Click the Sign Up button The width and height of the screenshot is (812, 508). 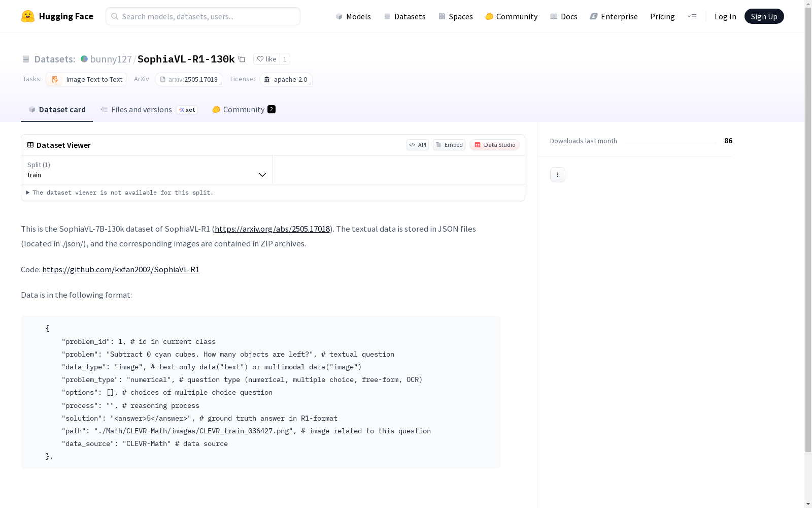(764, 16)
